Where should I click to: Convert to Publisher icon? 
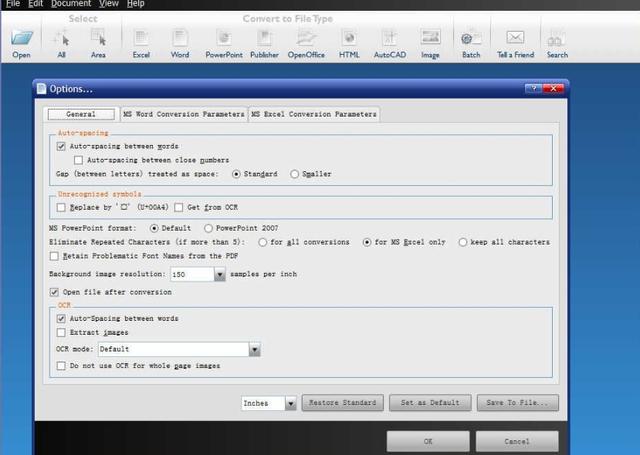click(x=264, y=38)
